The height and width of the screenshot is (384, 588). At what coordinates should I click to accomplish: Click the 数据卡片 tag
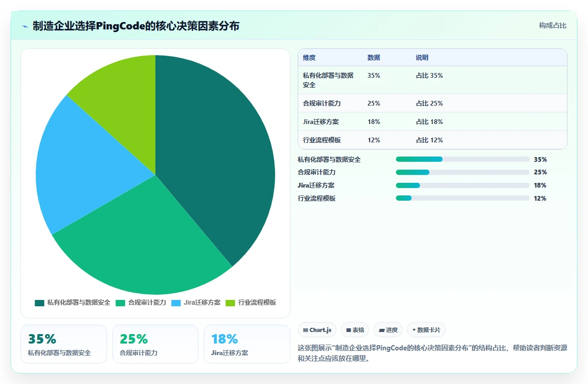(x=426, y=330)
